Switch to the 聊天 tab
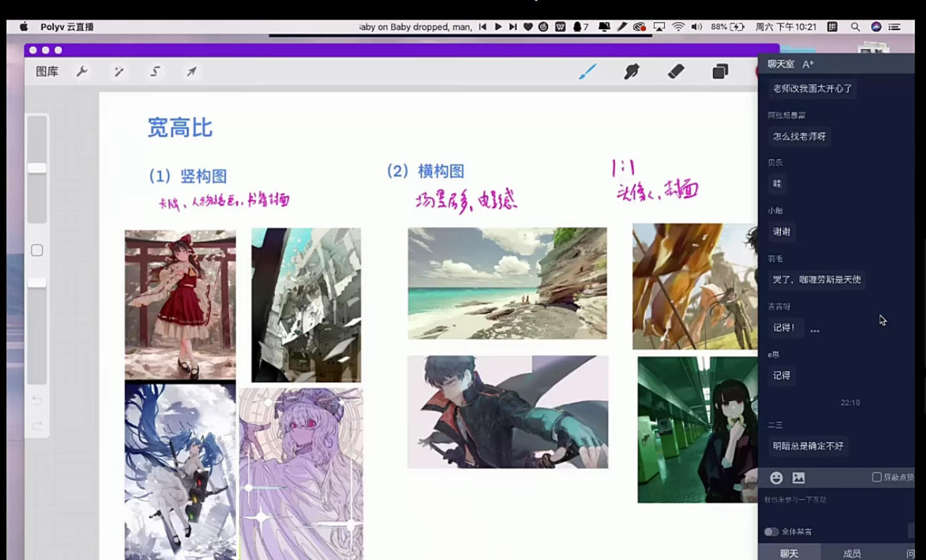 coord(789,553)
